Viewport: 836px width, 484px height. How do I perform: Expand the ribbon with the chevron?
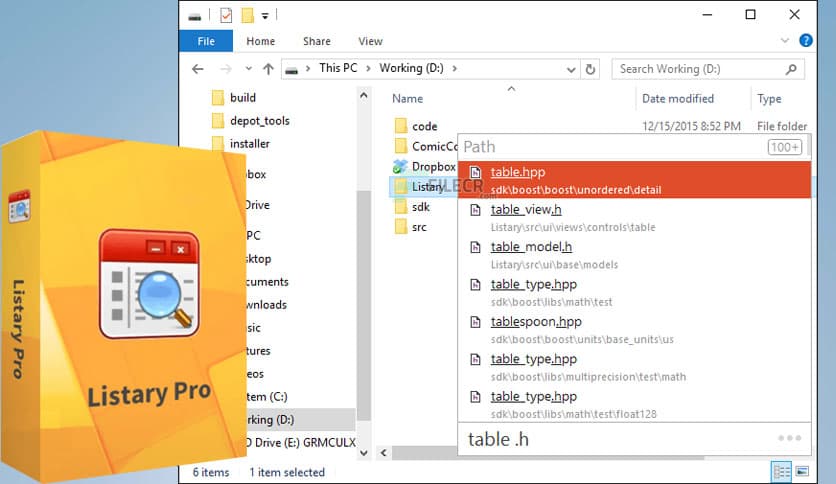click(x=785, y=41)
